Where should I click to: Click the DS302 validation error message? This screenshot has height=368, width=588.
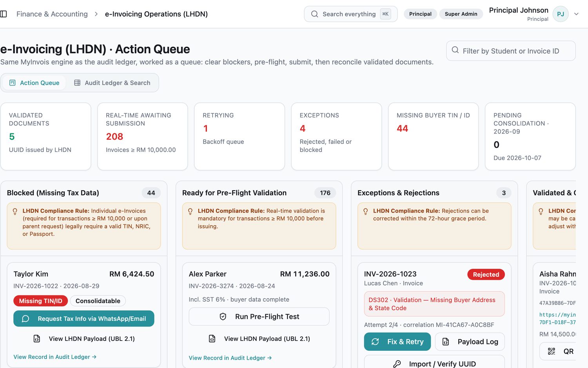pos(434,304)
